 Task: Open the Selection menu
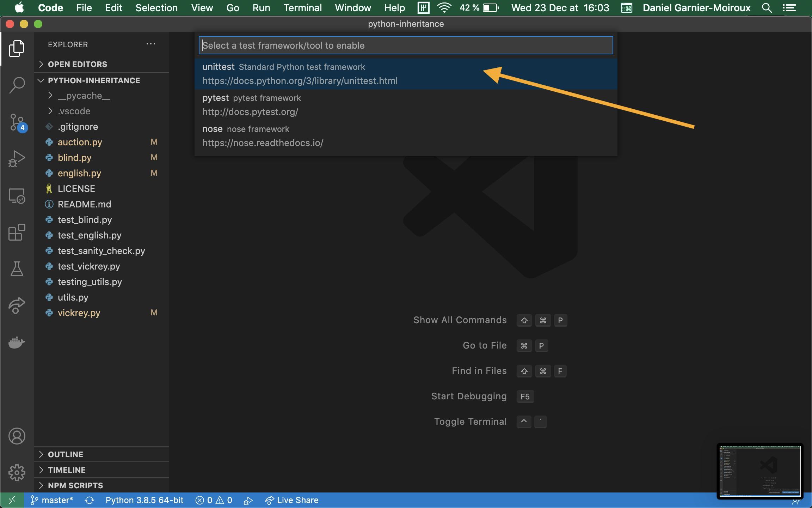click(156, 8)
